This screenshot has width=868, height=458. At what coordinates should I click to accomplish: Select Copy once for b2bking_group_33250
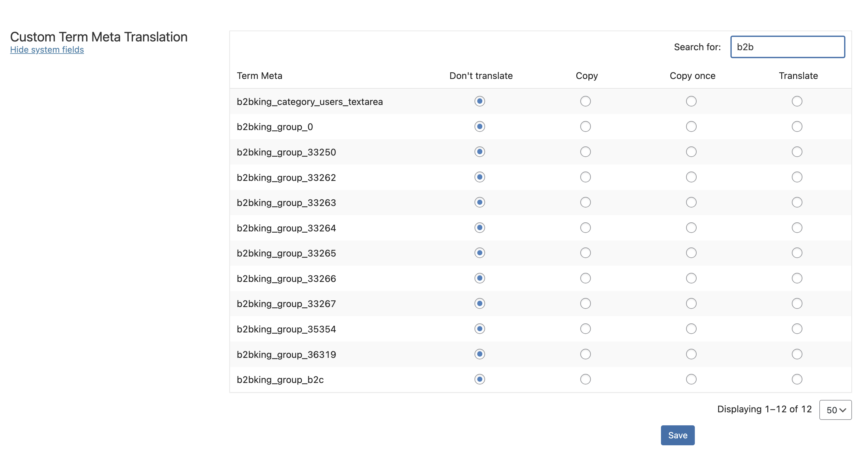(x=691, y=152)
